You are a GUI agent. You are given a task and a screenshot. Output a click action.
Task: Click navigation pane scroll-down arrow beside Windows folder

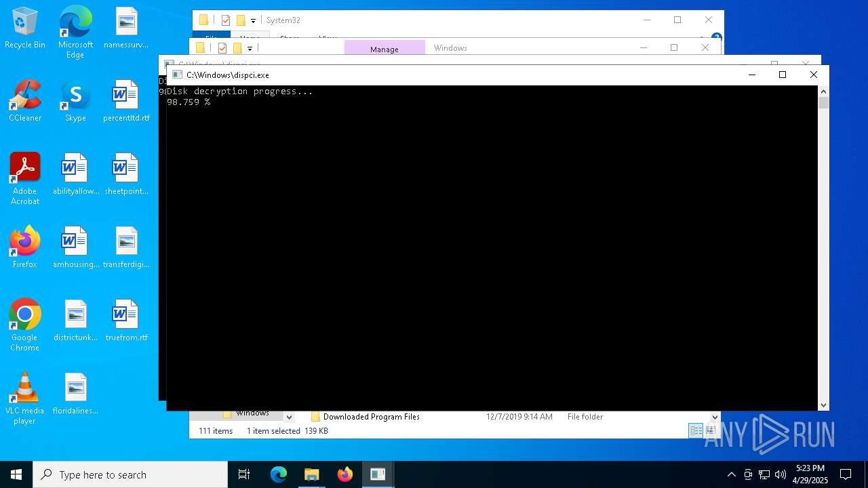289,417
